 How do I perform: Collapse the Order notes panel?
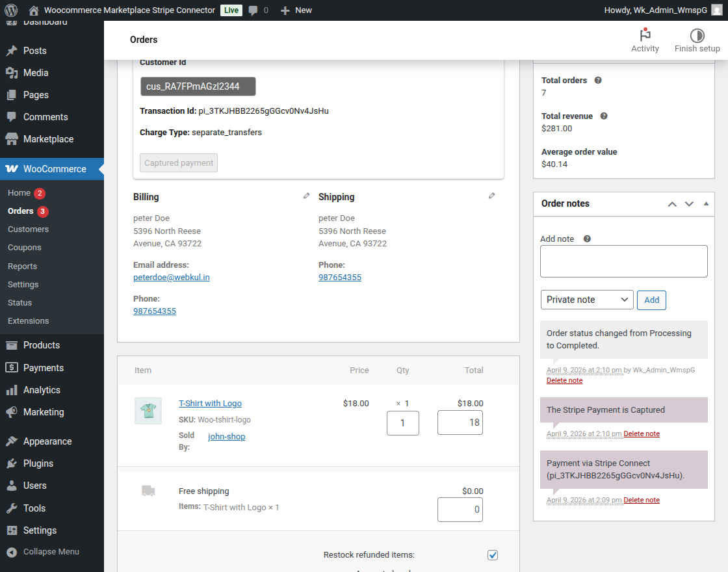point(706,204)
